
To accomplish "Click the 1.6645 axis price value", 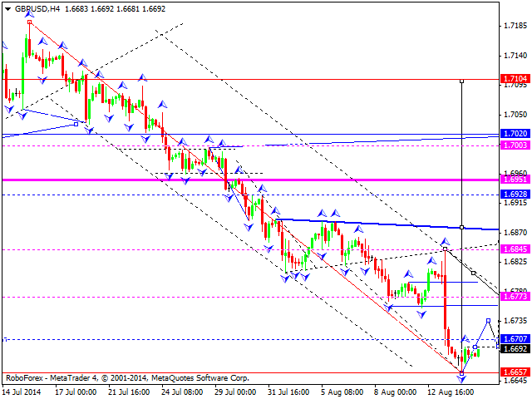I will click(x=515, y=381).
